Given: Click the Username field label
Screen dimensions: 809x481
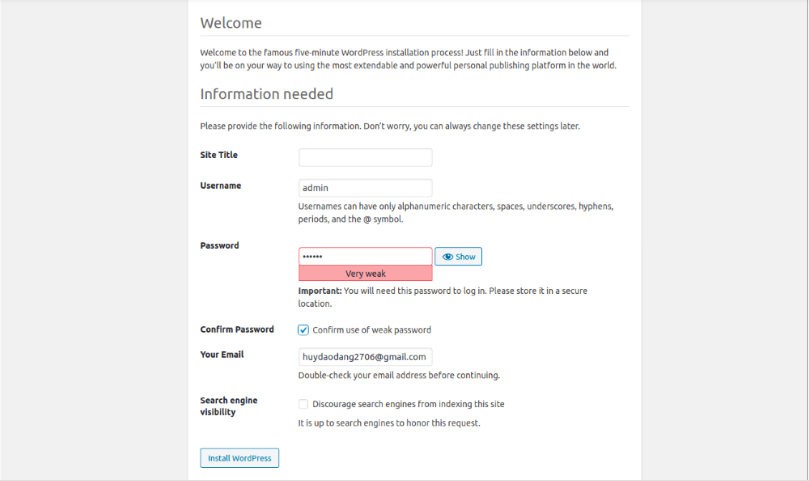Looking at the screenshot, I should (220, 185).
